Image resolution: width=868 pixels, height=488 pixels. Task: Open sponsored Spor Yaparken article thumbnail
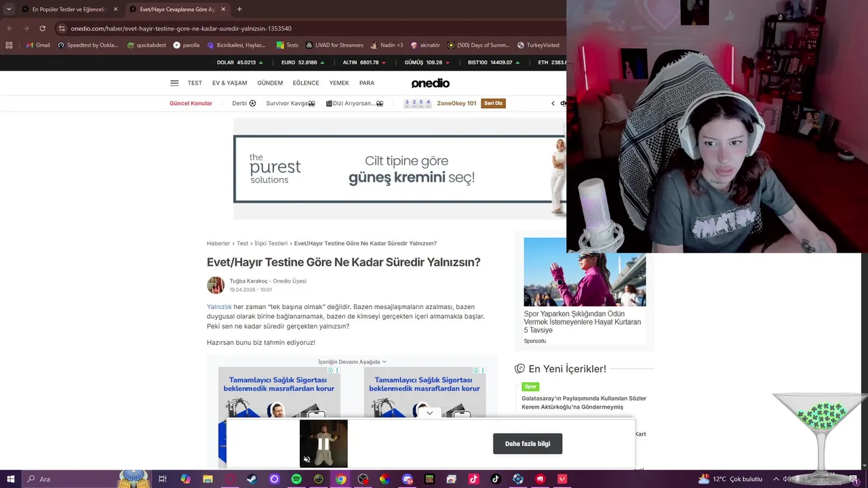(x=585, y=272)
